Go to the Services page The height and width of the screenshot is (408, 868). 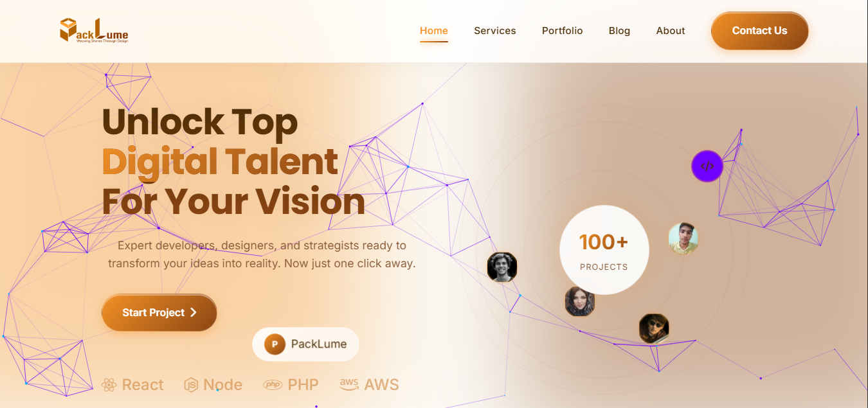click(495, 31)
